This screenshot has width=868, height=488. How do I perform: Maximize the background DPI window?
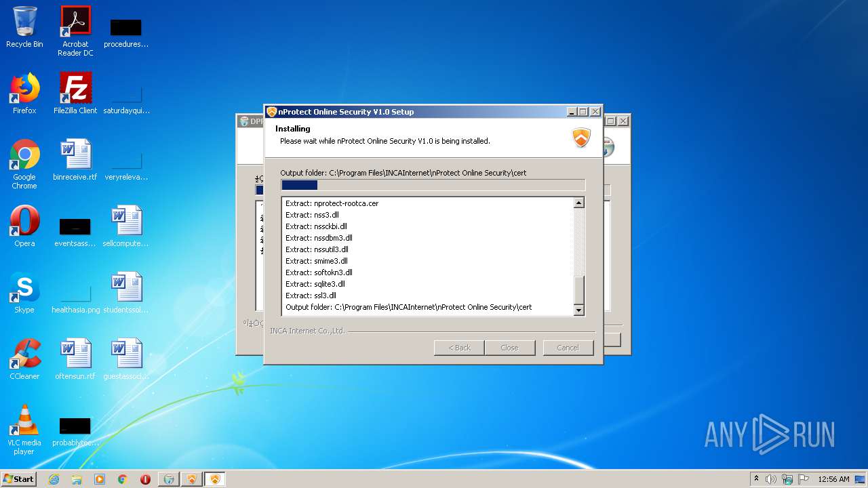(x=610, y=121)
